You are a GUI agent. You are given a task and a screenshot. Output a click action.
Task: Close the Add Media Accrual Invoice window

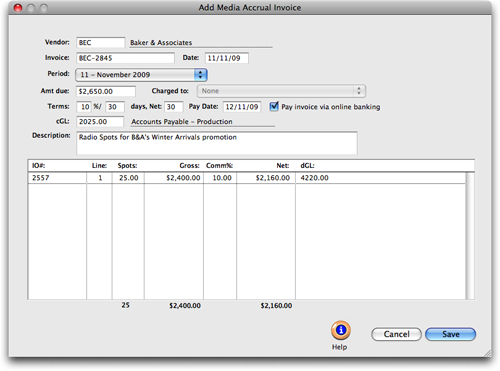(x=18, y=8)
